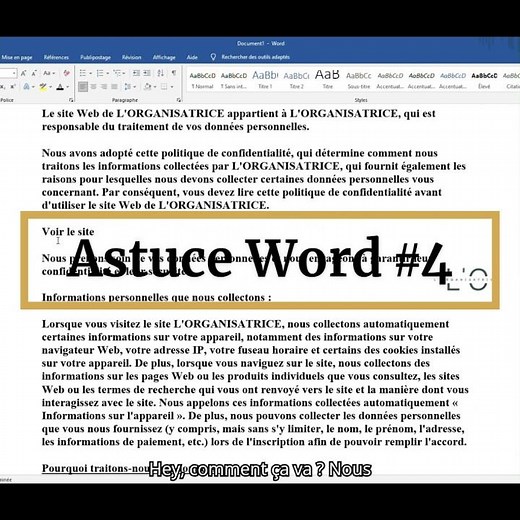Toggle superscript formatting
Image resolution: width=520 pixels, height=520 pixels.
[13, 87]
